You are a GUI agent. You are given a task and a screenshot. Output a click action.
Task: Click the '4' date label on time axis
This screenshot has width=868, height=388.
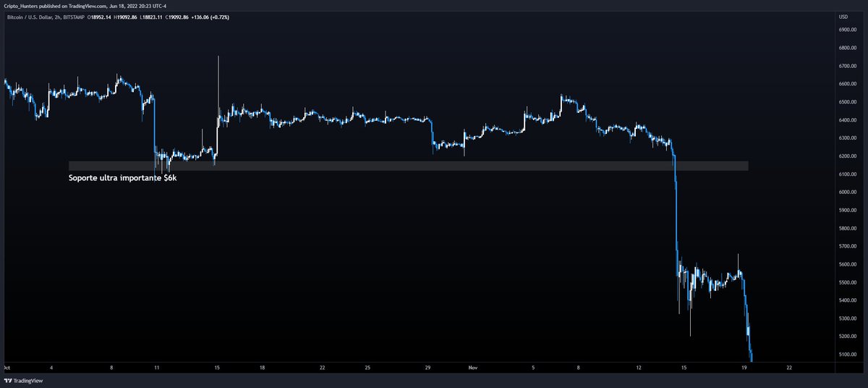coord(51,368)
